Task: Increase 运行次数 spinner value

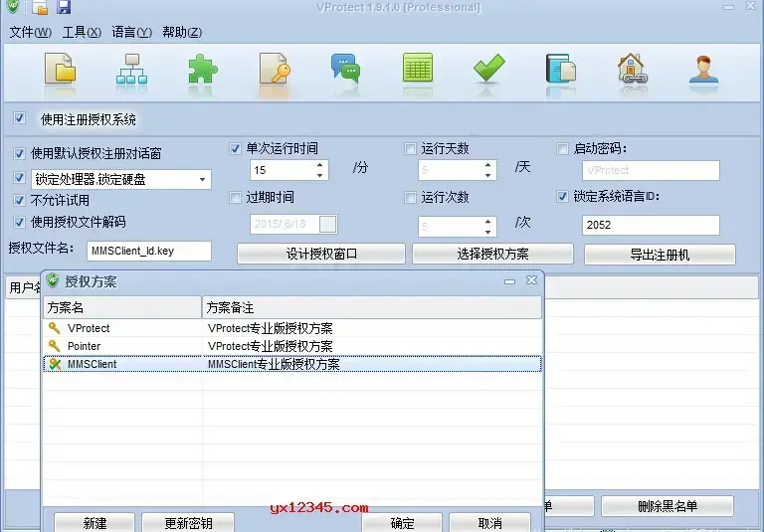Action: point(487,221)
